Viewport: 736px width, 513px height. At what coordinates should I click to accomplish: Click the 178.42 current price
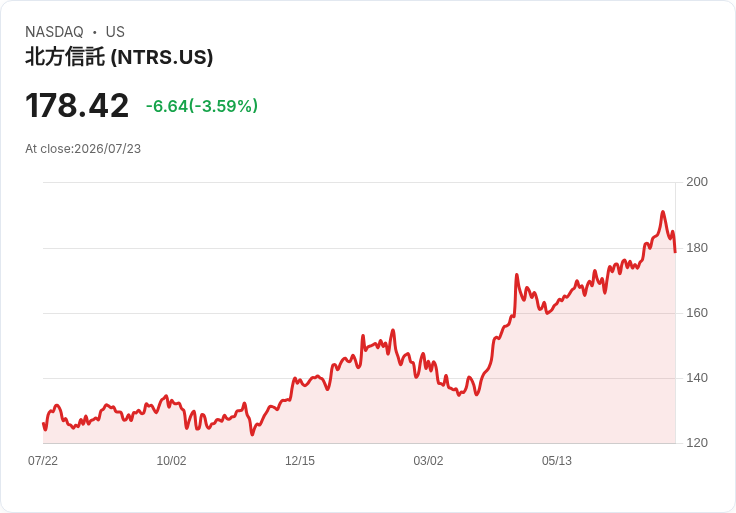click(77, 106)
